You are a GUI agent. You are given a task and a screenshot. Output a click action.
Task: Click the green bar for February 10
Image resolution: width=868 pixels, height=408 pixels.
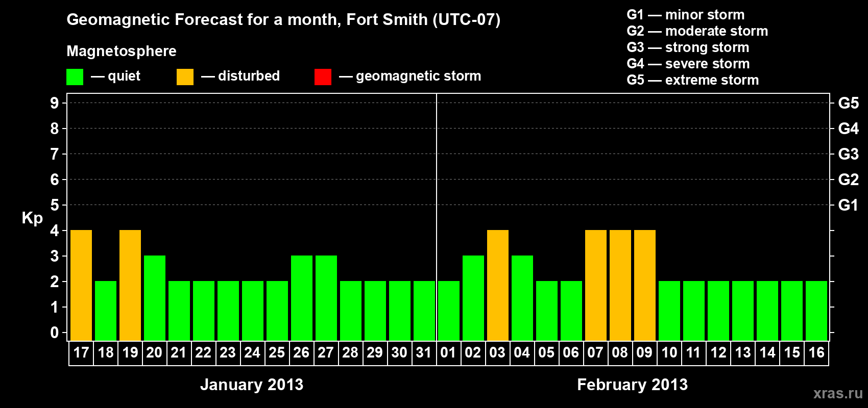pos(669,311)
